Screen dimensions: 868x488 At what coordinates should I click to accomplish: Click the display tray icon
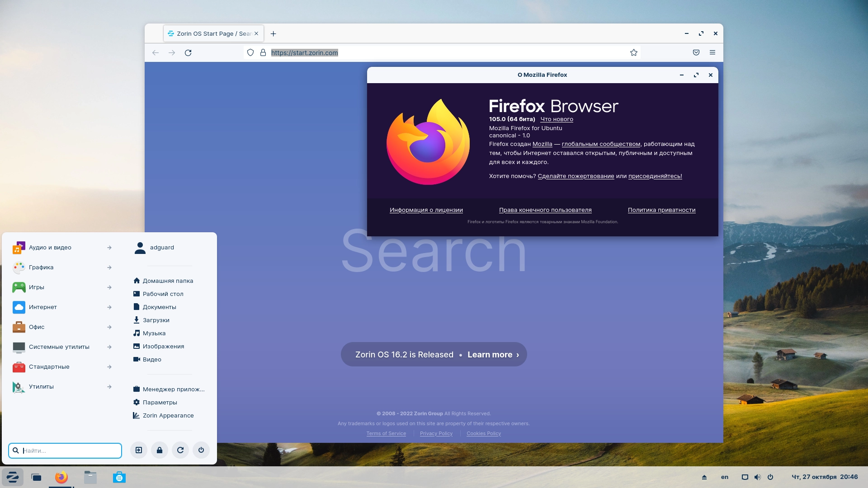point(745,477)
